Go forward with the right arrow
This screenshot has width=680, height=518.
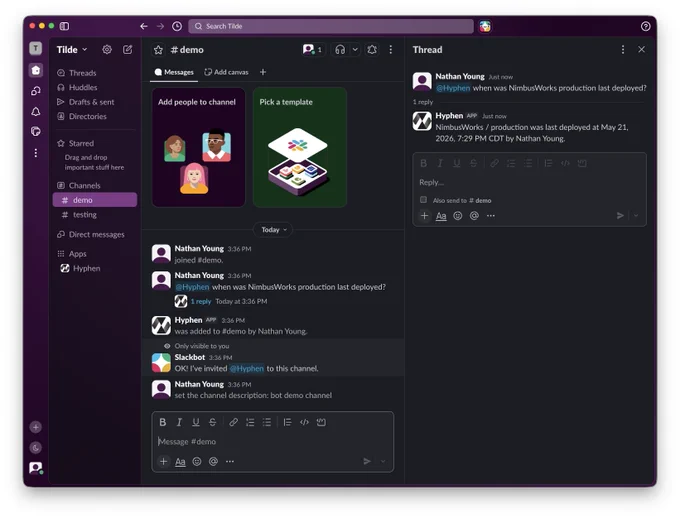pyautogui.click(x=160, y=26)
